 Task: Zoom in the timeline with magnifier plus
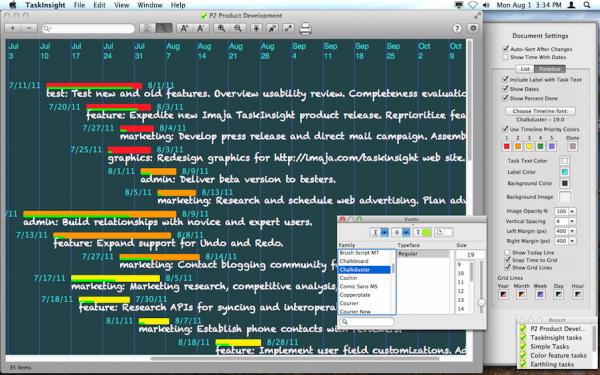pos(222,28)
